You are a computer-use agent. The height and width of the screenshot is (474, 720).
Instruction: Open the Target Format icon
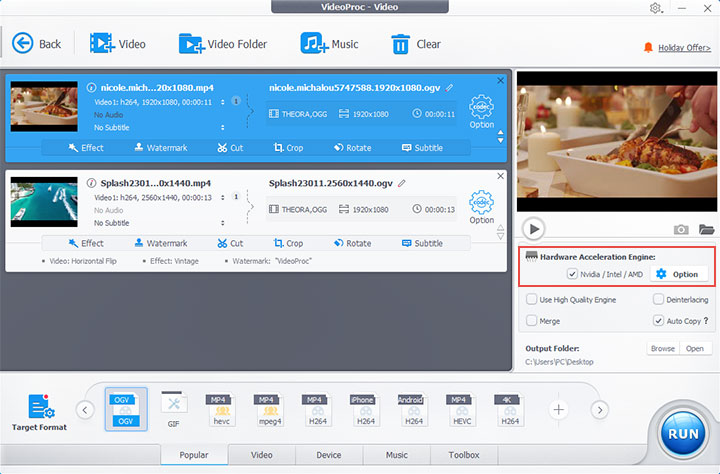click(41, 406)
